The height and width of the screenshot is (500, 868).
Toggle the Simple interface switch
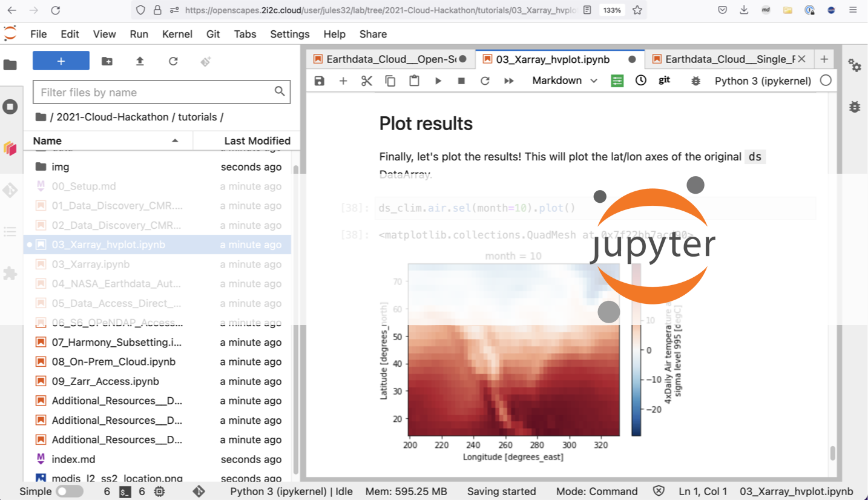click(69, 491)
